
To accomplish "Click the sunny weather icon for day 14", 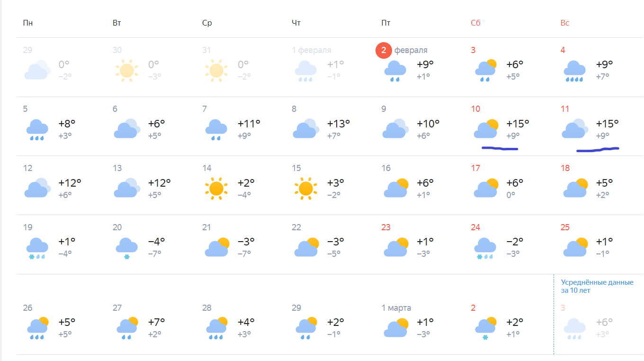I will (x=216, y=188).
